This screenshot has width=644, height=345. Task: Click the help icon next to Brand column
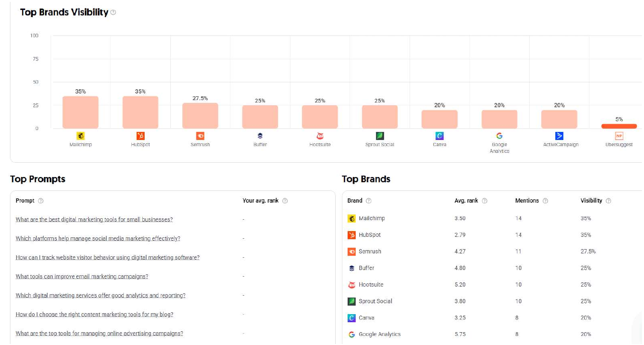pos(368,201)
